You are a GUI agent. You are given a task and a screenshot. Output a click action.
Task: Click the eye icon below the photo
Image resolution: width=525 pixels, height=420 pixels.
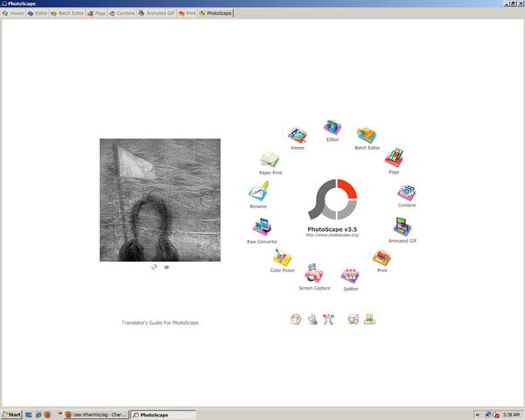[x=166, y=267]
